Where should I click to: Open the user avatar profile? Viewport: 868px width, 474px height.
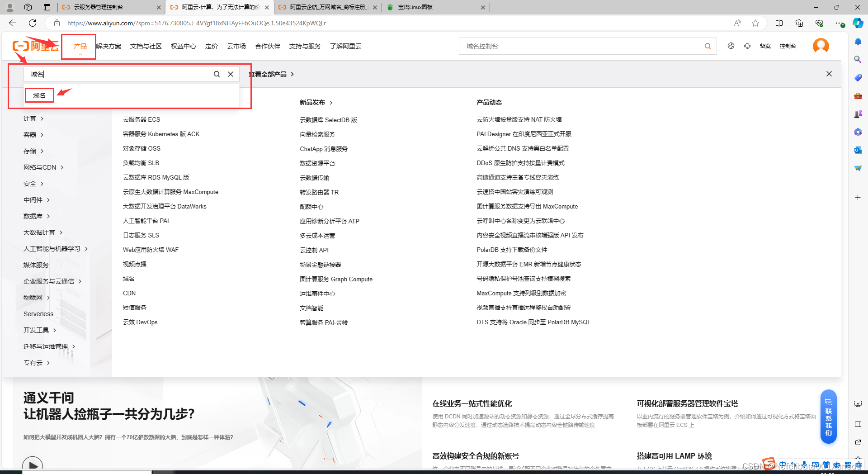click(x=821, y=46)
